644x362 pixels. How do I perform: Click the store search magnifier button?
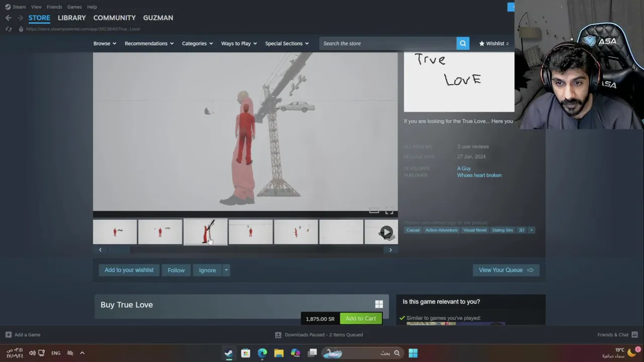[463, 43]
